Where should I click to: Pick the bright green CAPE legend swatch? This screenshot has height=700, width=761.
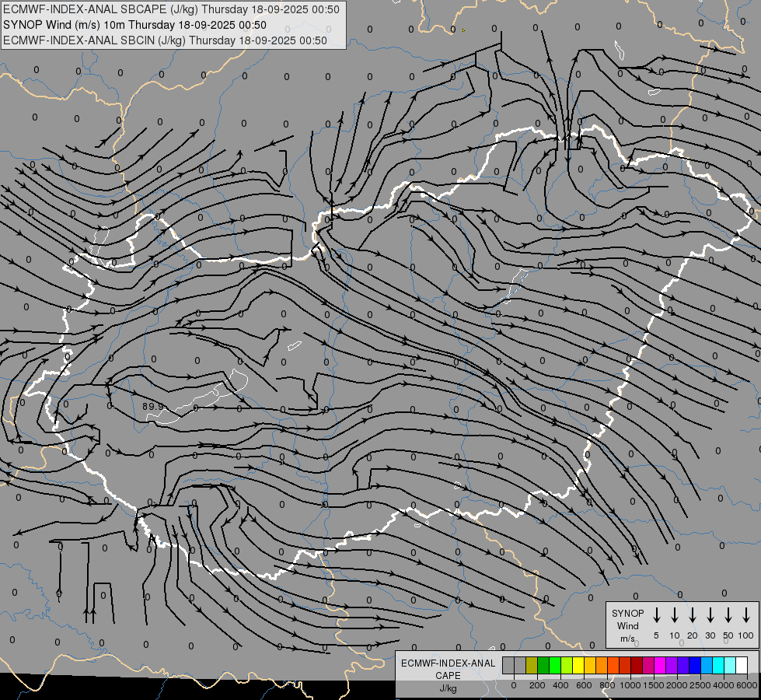click(x=555, y=665)
